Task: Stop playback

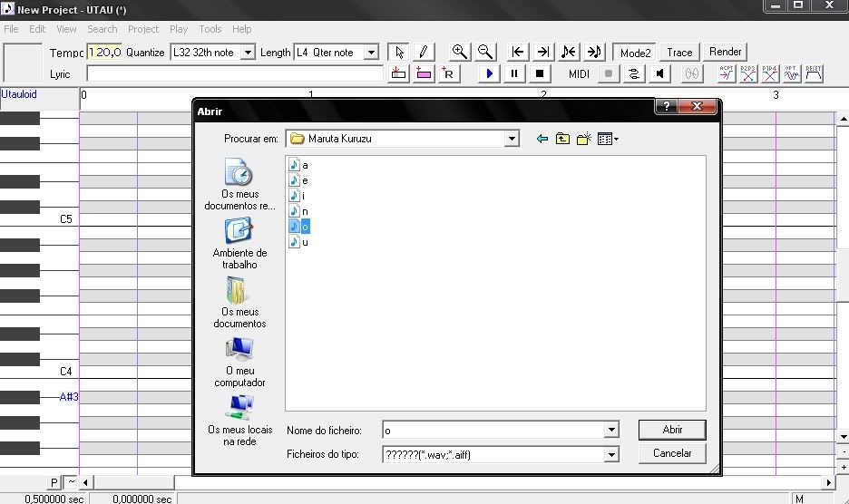Action: pos(540,73)
